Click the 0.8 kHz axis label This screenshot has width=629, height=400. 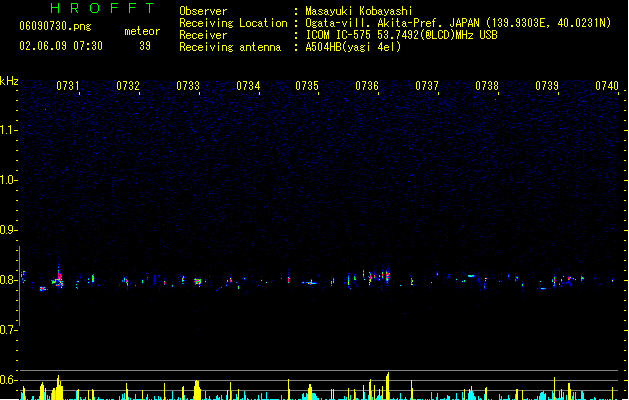pos(8,280)
